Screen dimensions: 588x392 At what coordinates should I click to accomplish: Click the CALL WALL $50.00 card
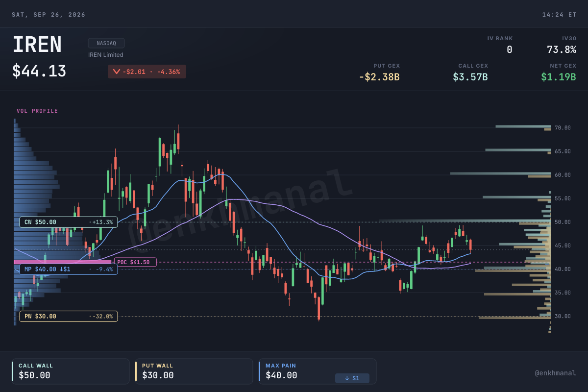pyautogui.click(x=70, y=371)
